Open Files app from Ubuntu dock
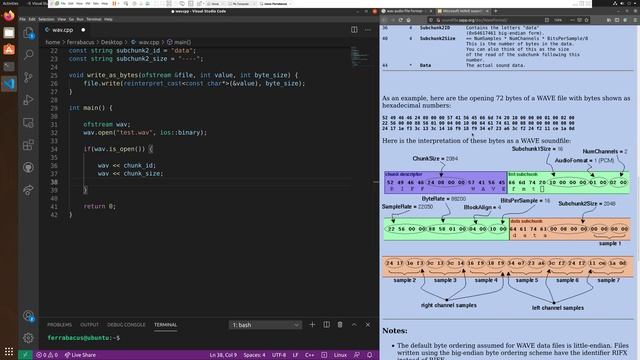Viewport: 640px width, 360px height. (x=9, y=33)
